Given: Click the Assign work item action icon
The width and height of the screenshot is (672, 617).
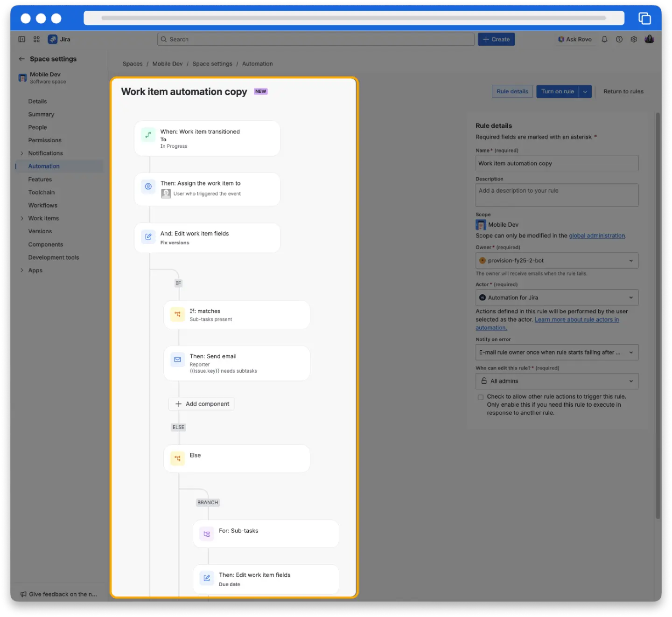Looking at the screenshot, I should 148,187.
